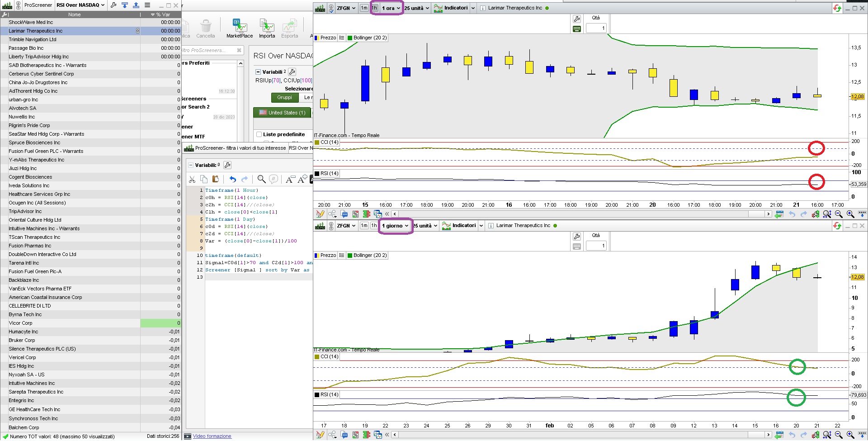This screenshot has height=441, width=868.
Task: Open the Video formazione link
Action: tap(212, 436)
